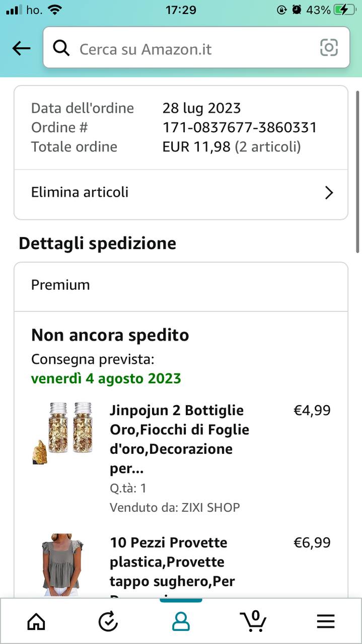The image size is (362, 644).
Task: Click the page scrollbar on the right
Action: pyautogui.click(x=357, y=166)
